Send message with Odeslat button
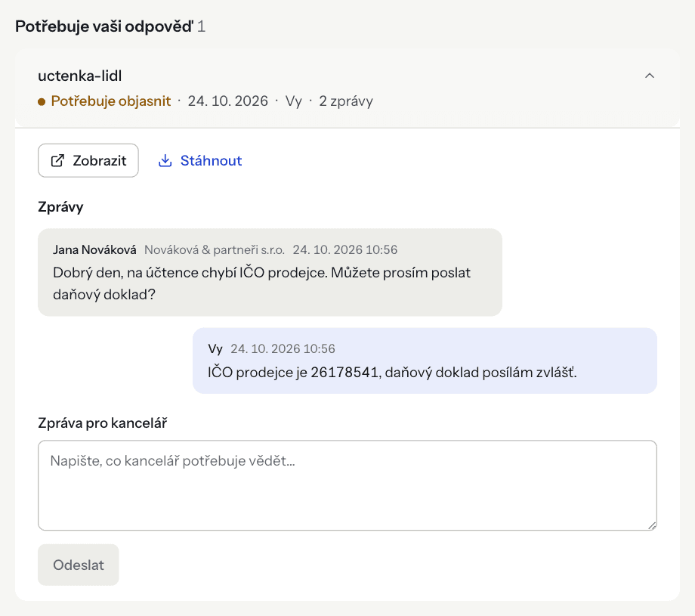Screen dimensions: 695x616 79,565
